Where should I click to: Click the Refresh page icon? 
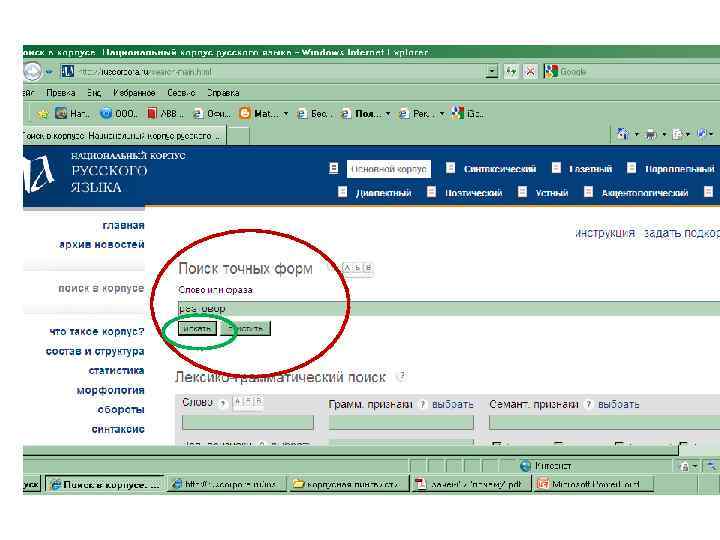pos(511,72)
